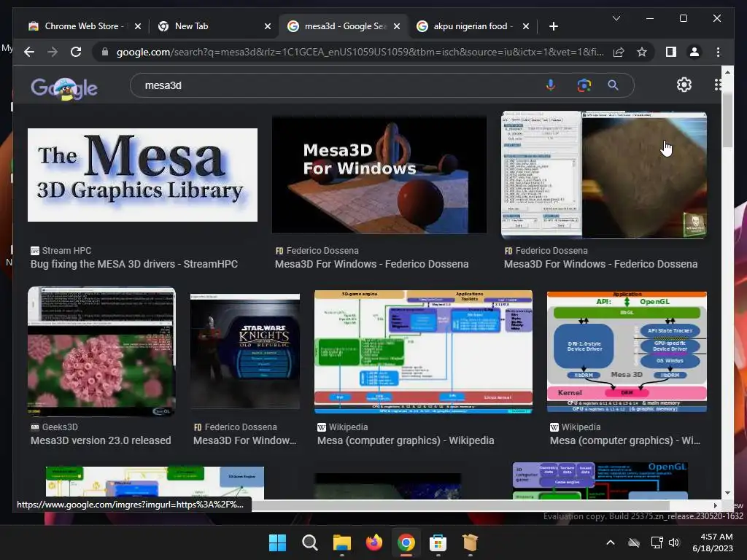The image size is (747, 560).
Task: Click the horizontal scrollbar at page bottom
Action: click(x=460, y=505)
